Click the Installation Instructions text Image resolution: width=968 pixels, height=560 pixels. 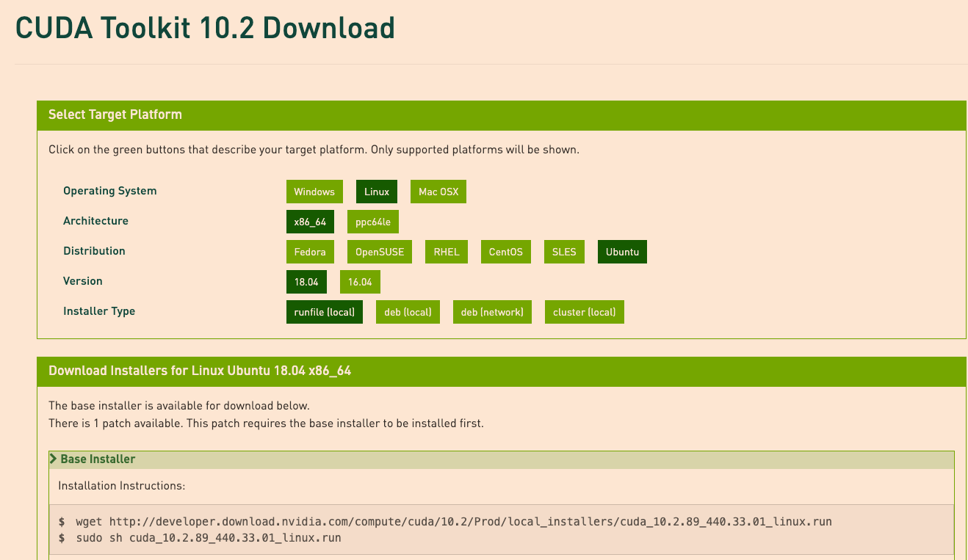point(122,486)
